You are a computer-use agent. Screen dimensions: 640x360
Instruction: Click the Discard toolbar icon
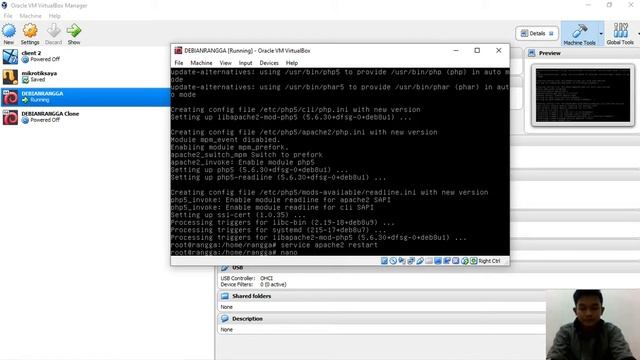[x=53, y=31]
